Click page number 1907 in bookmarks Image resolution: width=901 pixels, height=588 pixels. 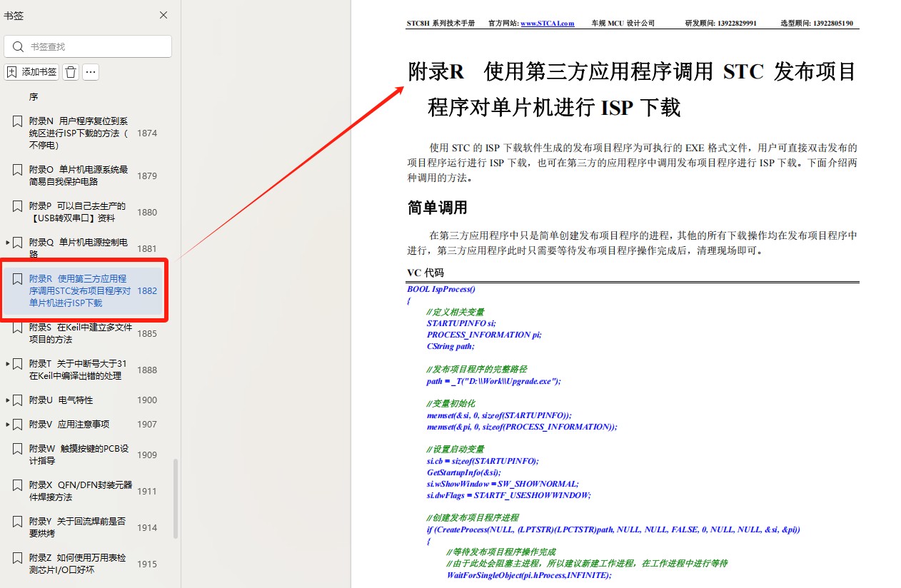coord(147,425)
